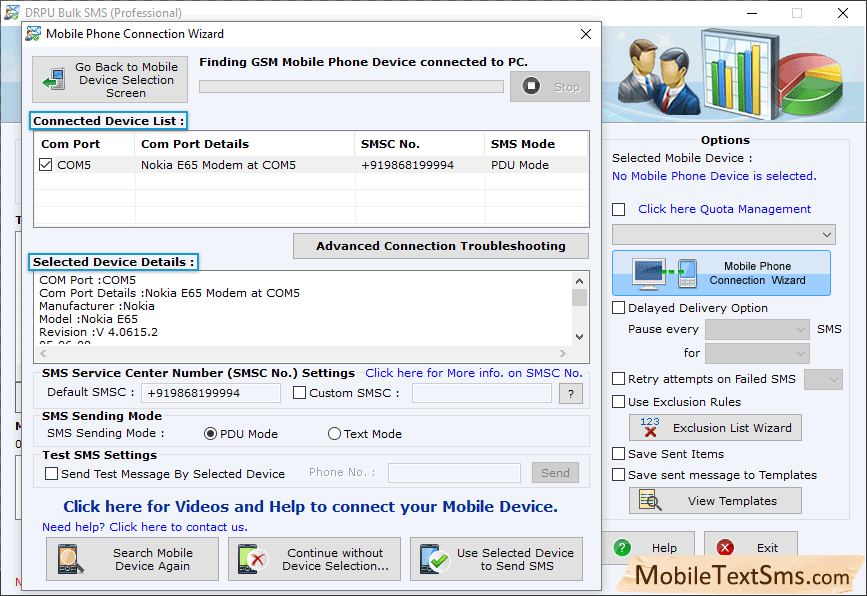
Task: Close the Mobile Phone Connection Wizard dialog
Action: pyautogui.click(x=586, y=34)
